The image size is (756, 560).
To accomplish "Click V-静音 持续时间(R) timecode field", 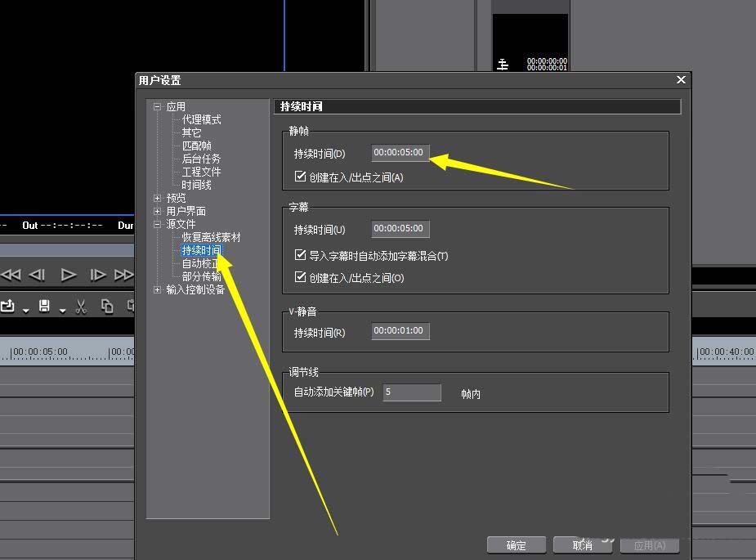I will (x=400, y=331).
